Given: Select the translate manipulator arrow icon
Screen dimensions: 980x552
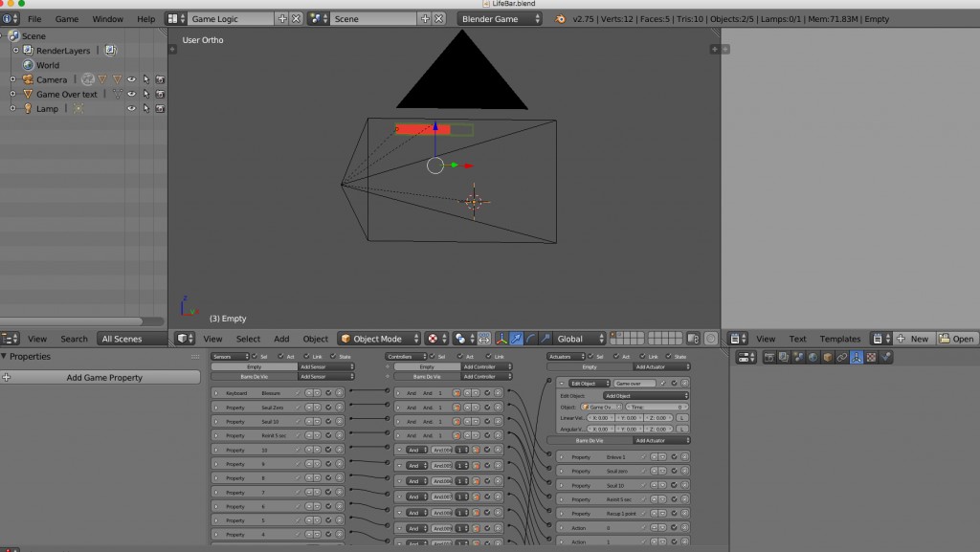Looking at the screenshot, I should coord(516,339).
